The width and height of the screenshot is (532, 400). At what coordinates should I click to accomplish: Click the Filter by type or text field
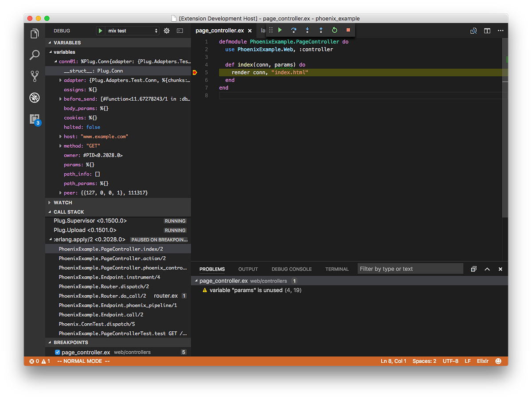(x=410, y=268)
